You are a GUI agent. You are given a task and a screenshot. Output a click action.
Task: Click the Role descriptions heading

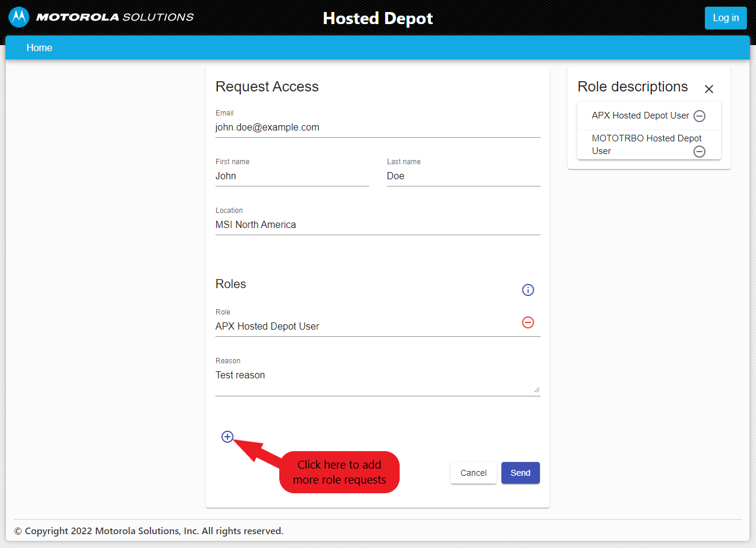click(633, 87)
